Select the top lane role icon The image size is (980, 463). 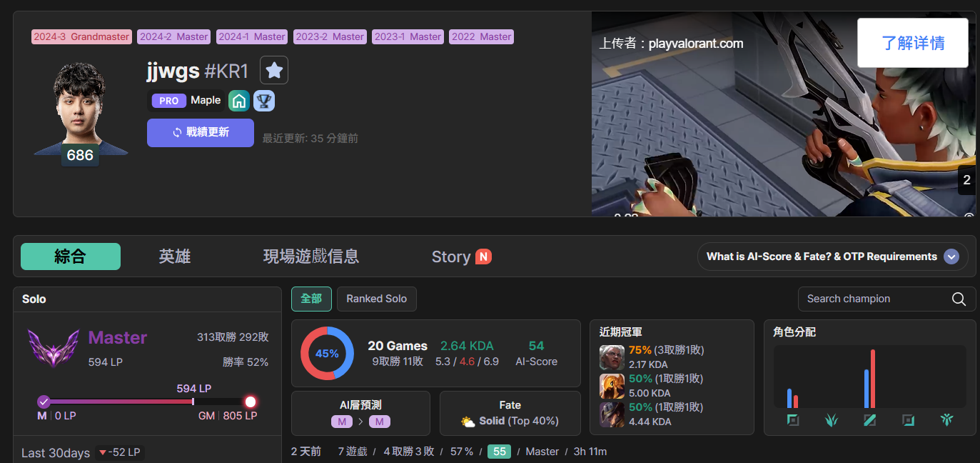click(793, 420)
